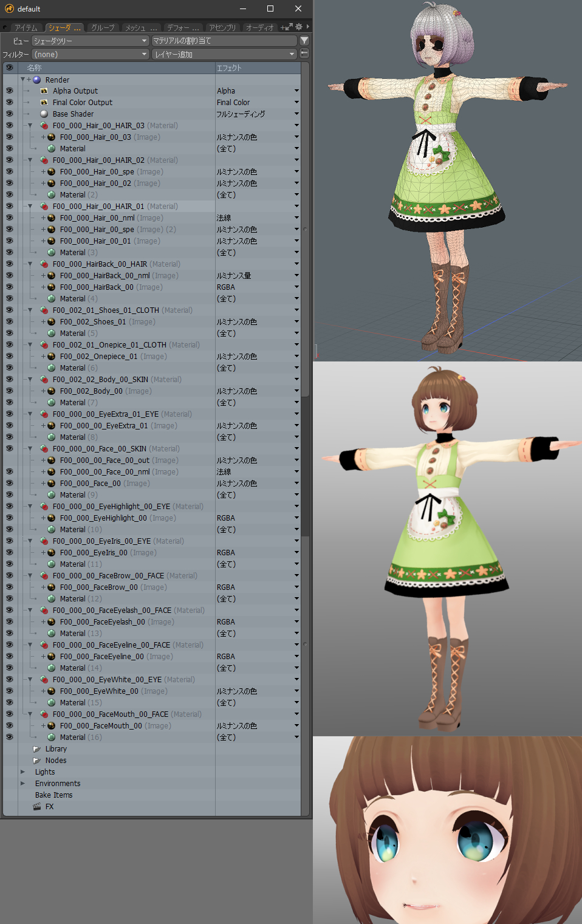The height and width of the screenshot is (924, 582).
Task: Toggle the eye for F00_000_Hair_00_nml image
Action: coord(9,218)
